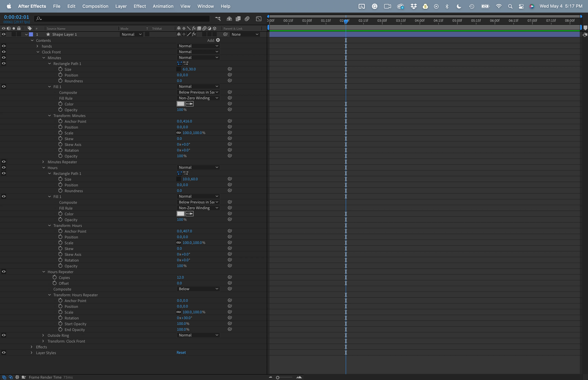The height and width of the screenshot is (380, 588).
Task: Open the Hours Repeater Composite dropdown
Action: 198,289
